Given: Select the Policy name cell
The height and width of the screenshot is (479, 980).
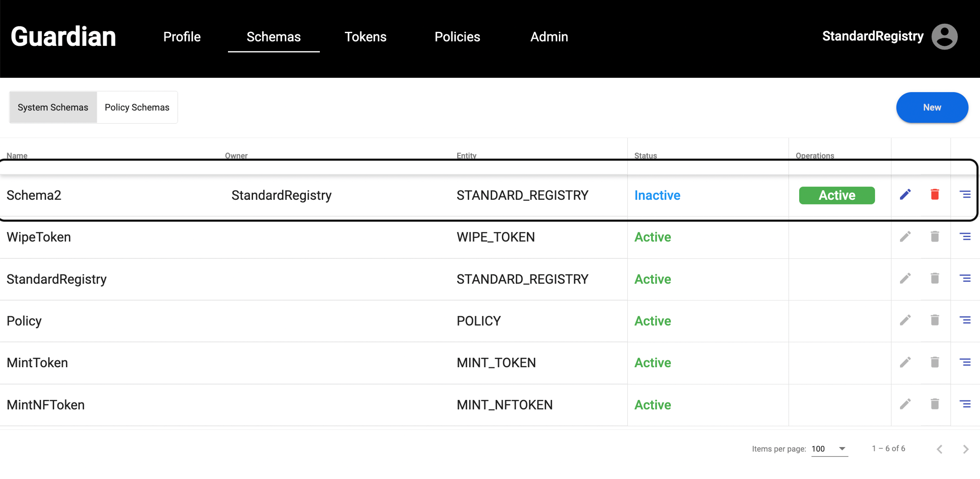Looking at the screenshot, I should click(24, 321).
